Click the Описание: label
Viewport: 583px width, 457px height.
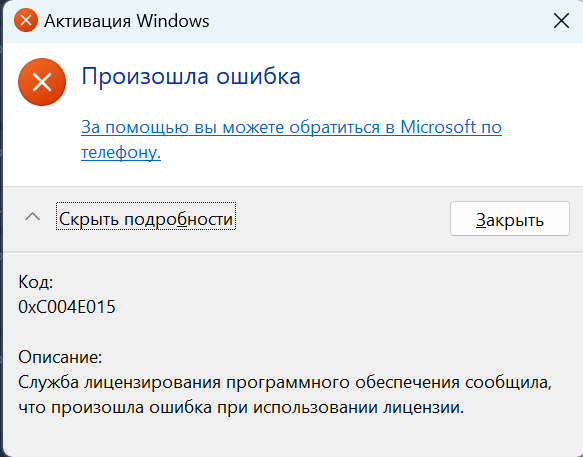60,357
